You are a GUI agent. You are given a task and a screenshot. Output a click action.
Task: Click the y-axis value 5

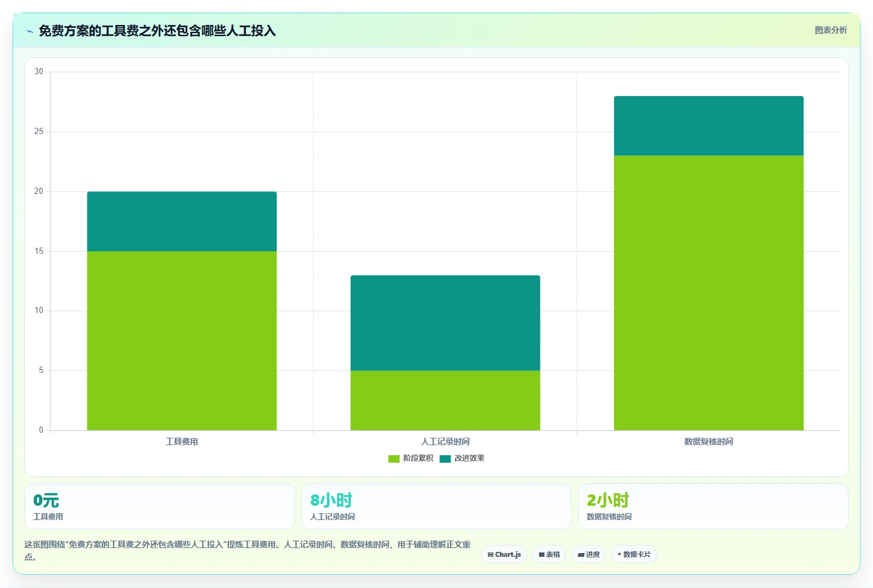(41, 370)
